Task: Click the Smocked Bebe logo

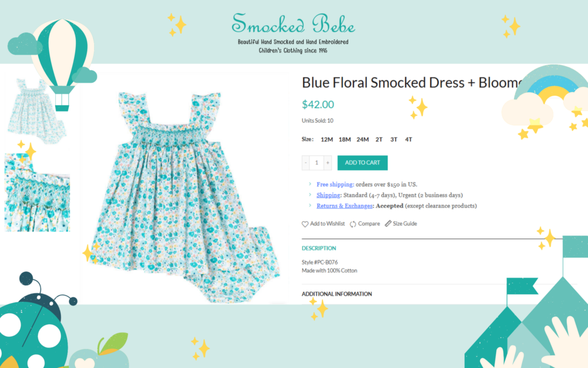Action: (293, 33)
